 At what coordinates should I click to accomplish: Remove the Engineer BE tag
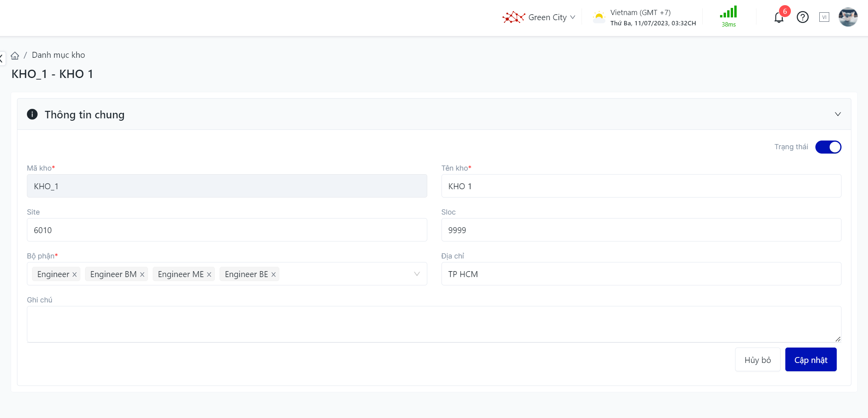pyautogui.click(x=273, y=274)
